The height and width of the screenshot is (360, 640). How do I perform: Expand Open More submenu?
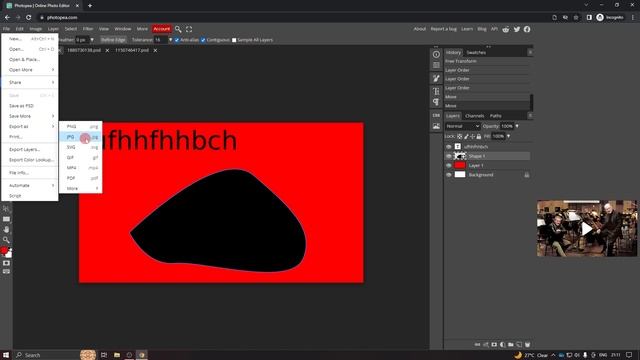click(x=30, y=70)
